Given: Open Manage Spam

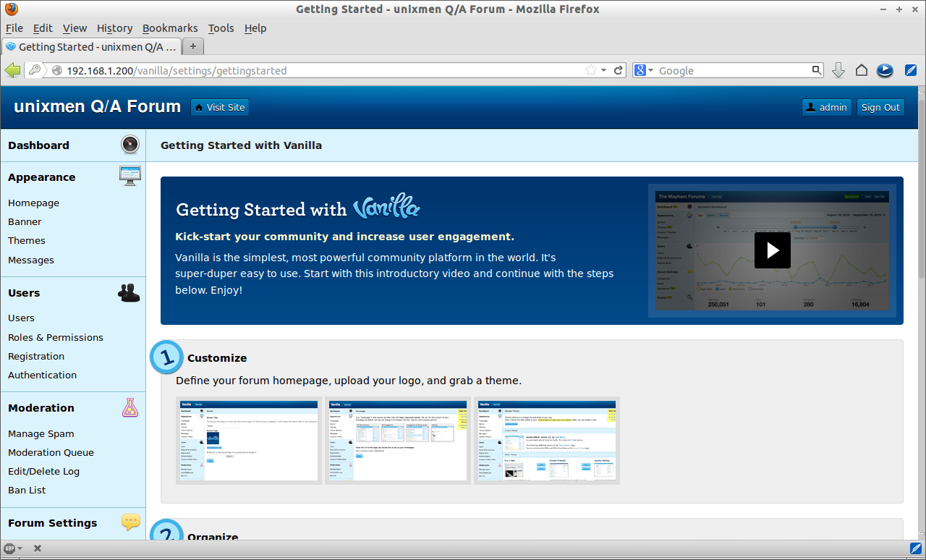Looking at the screenshot, I should pyautogui.click(x=41, y=434).
